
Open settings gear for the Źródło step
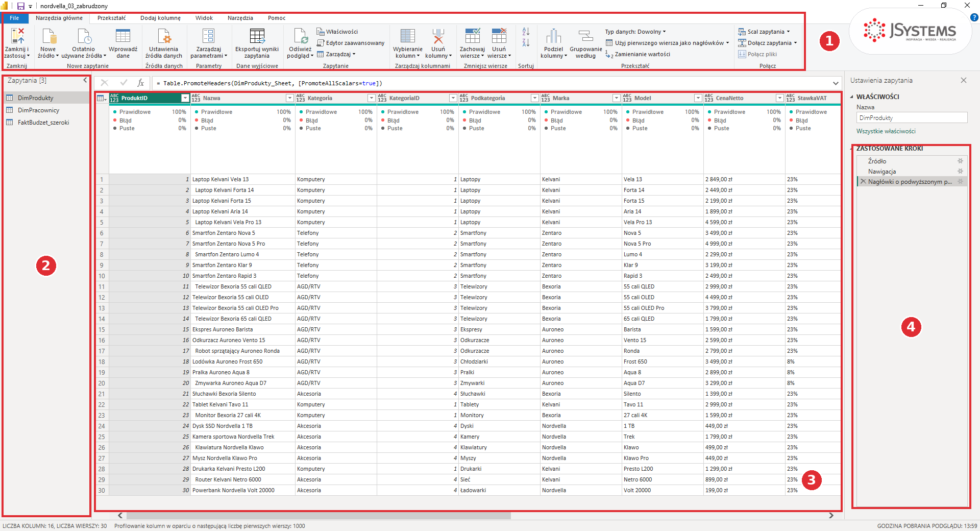[x=960, y=161]
